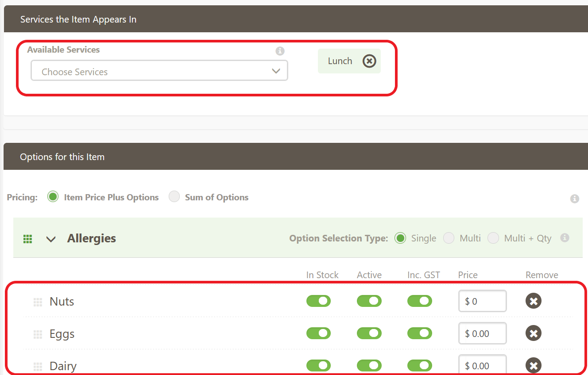Image resolution: width=588 pixels, height=375 pixels.
Task: Remove the Dairy option
Action: tap(533, 366)
